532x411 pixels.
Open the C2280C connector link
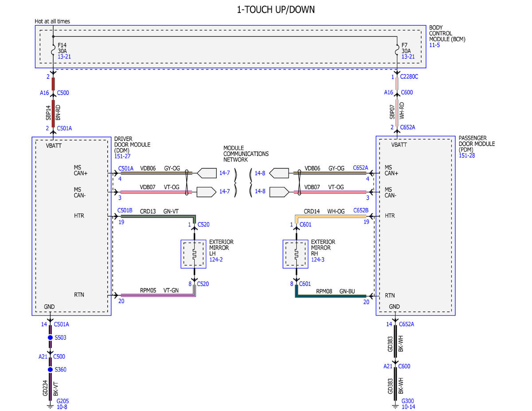pyautogui.click(x=409, y=77)
